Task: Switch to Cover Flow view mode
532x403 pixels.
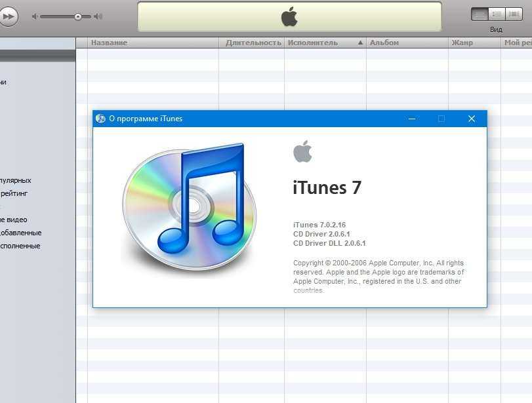Action: click(x=514, y=14)
